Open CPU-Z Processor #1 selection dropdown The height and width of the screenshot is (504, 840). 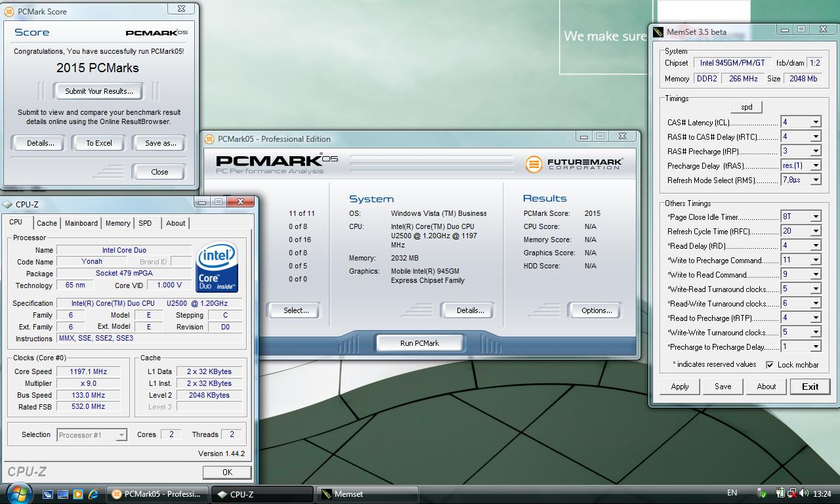[121, 435]
